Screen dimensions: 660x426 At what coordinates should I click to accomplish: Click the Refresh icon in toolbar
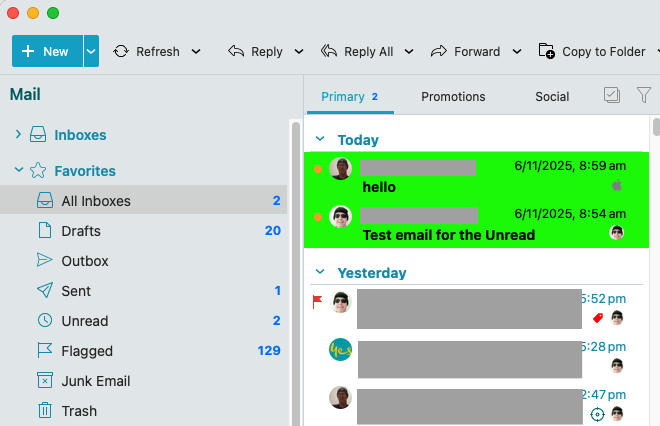[x=121, y=52]
